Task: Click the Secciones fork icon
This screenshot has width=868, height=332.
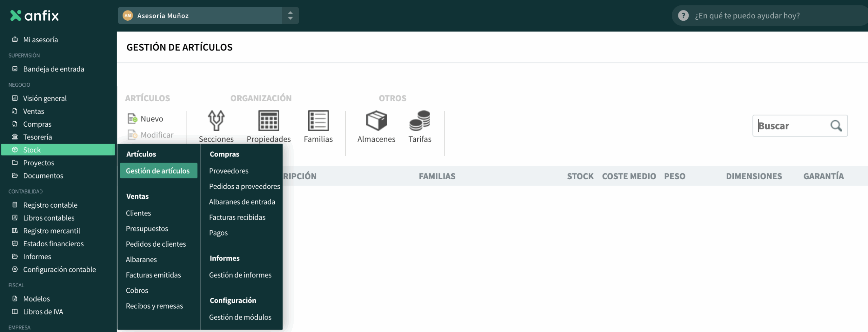Action: [x=216, y=121]
